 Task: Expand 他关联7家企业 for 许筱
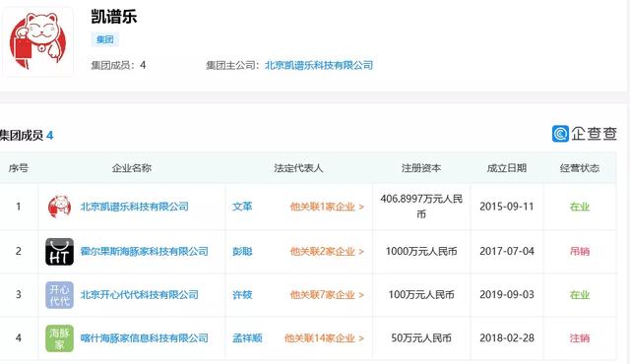(x=327, y=295)
